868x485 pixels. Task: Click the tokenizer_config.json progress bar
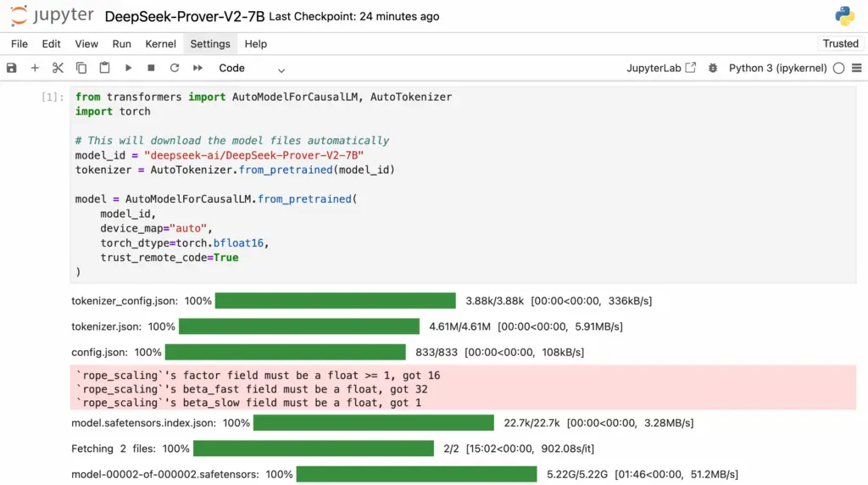[336, 301]
